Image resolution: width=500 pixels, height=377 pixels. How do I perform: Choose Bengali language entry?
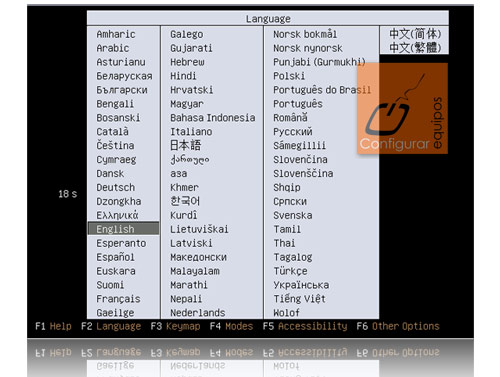pyautogui.click(x=115, y=104)
